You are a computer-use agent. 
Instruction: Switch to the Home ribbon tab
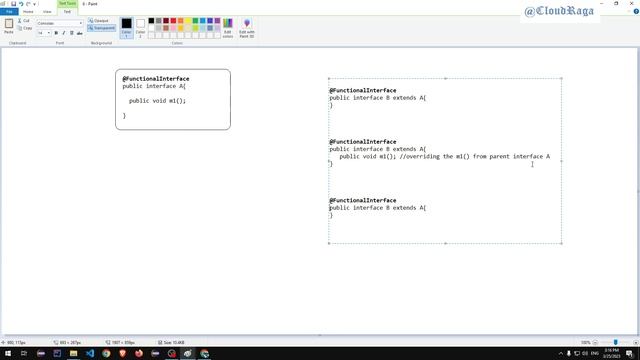click(x=28, y=12)
